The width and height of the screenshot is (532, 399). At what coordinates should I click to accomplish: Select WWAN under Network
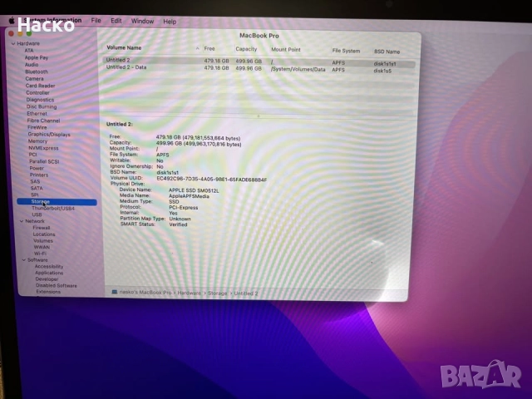tap(42, 247)
